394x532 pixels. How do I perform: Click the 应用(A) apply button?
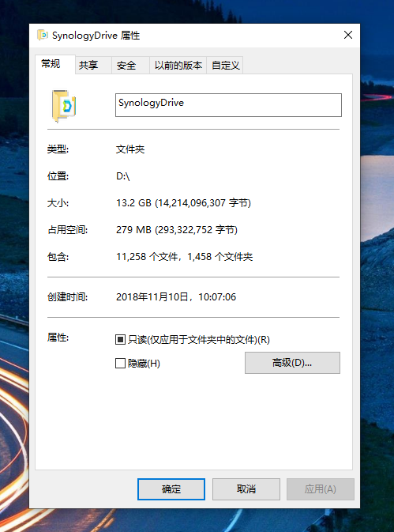pos(320,489)
